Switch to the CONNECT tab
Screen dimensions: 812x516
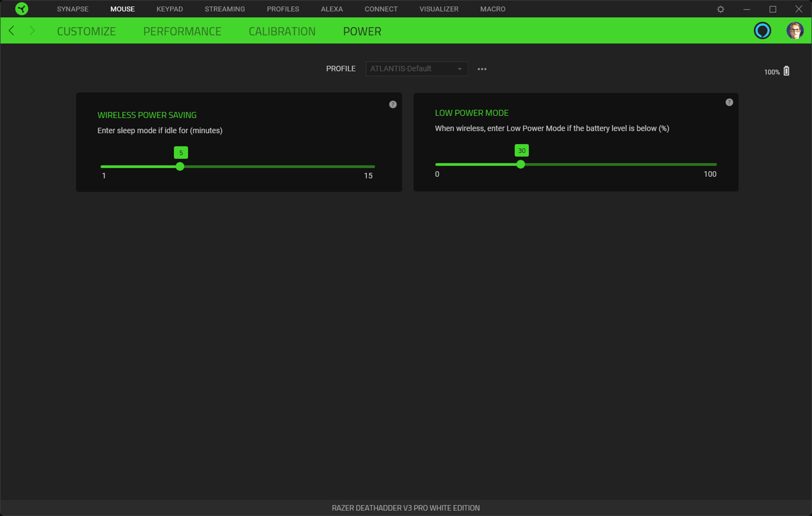tap(381, 9)
